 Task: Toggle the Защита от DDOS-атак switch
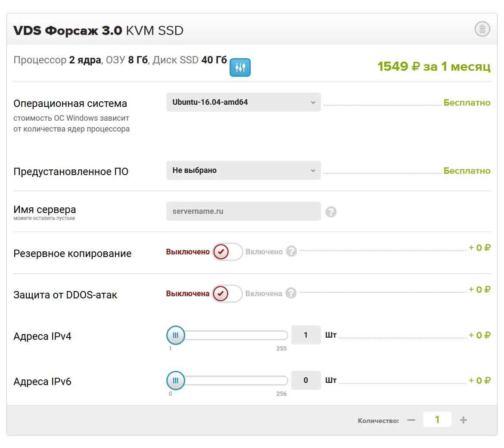coord(227,294)
